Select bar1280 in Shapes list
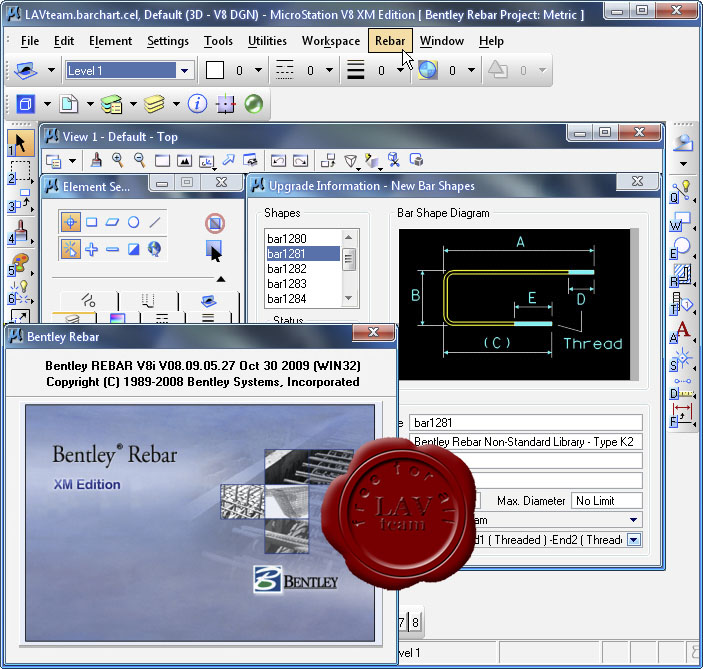This screenshot has width=703, height=669. tap(303, 238)
